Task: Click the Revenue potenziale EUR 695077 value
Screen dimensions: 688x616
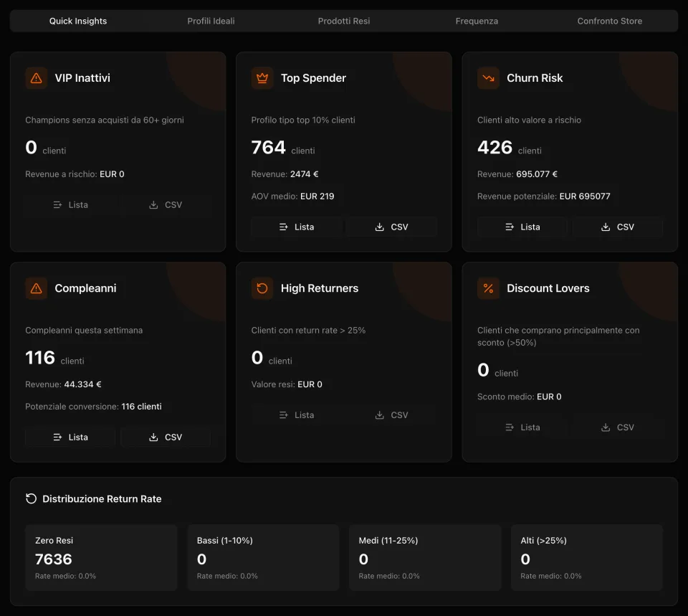Action: tap(585, 196)
